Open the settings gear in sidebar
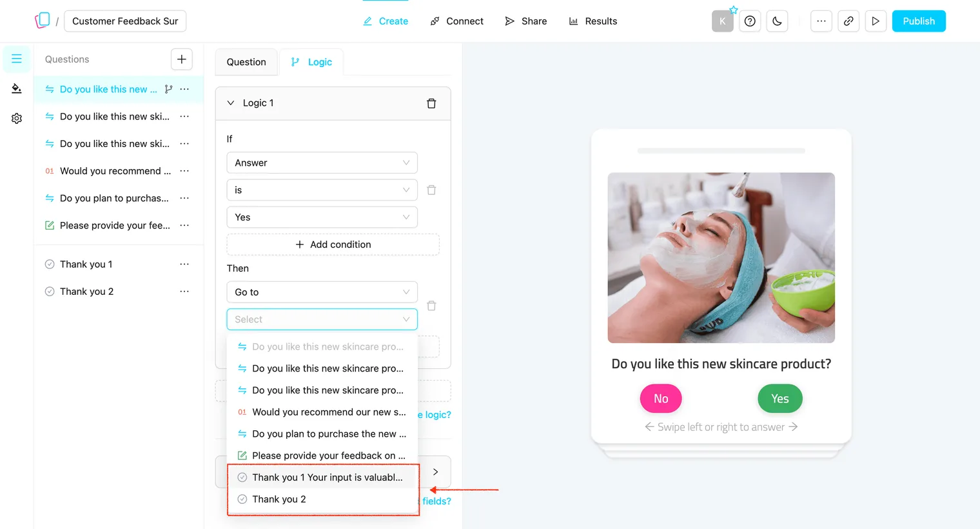The width and height of the screenshot is (980, 529). [17, 119]
